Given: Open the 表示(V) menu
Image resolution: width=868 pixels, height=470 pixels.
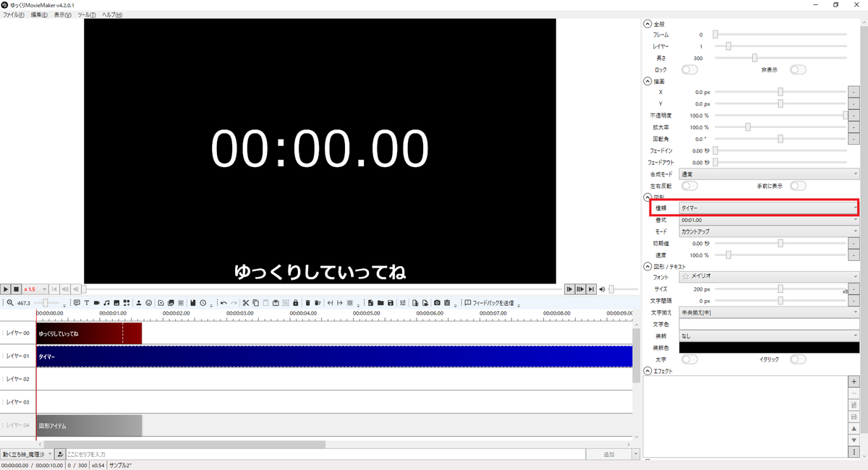Looking at the screenshot, I should [x=63, y=14].
